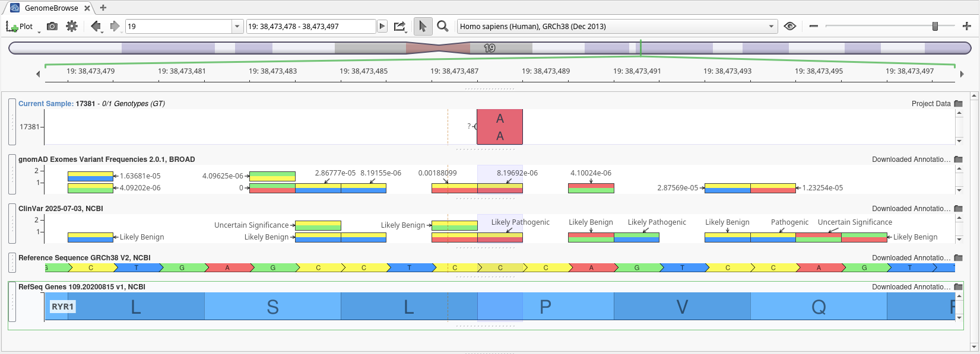Close the GenomeBrowse tab

(x=87, y=8)
